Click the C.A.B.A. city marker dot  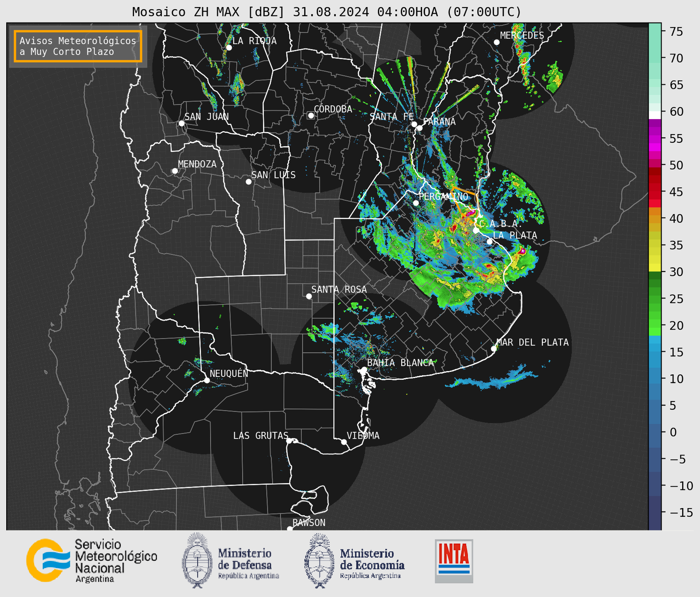click(476, 230)
